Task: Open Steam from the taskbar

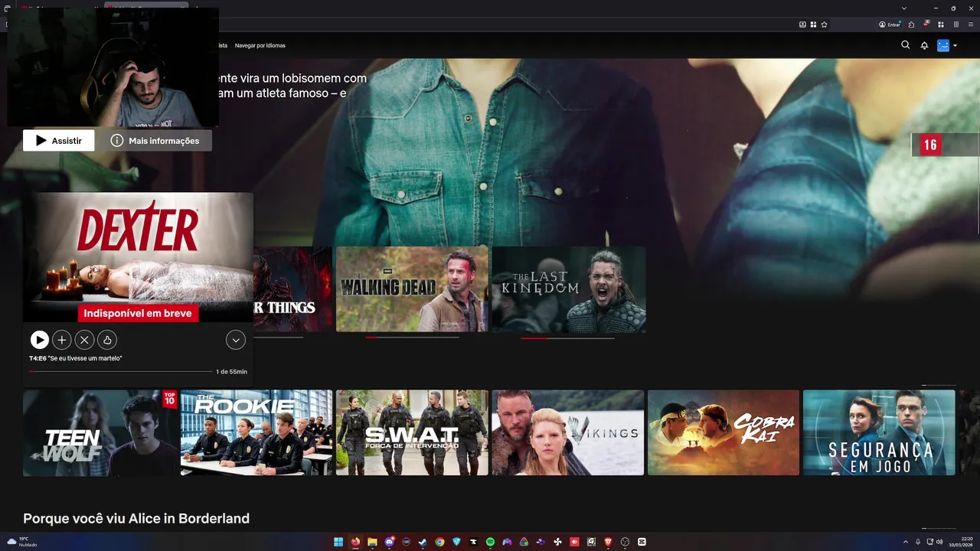Action: click(x=423, y=542)
